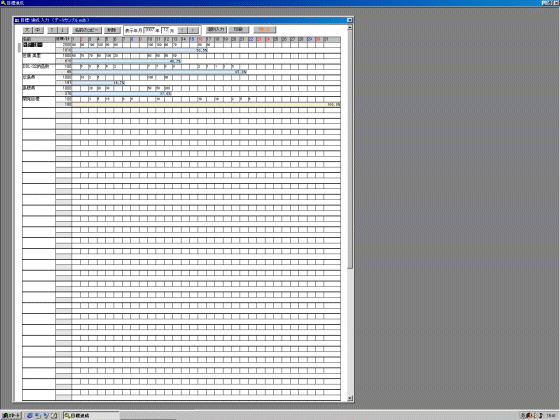Click the up arrow move button

pos(52,30)
